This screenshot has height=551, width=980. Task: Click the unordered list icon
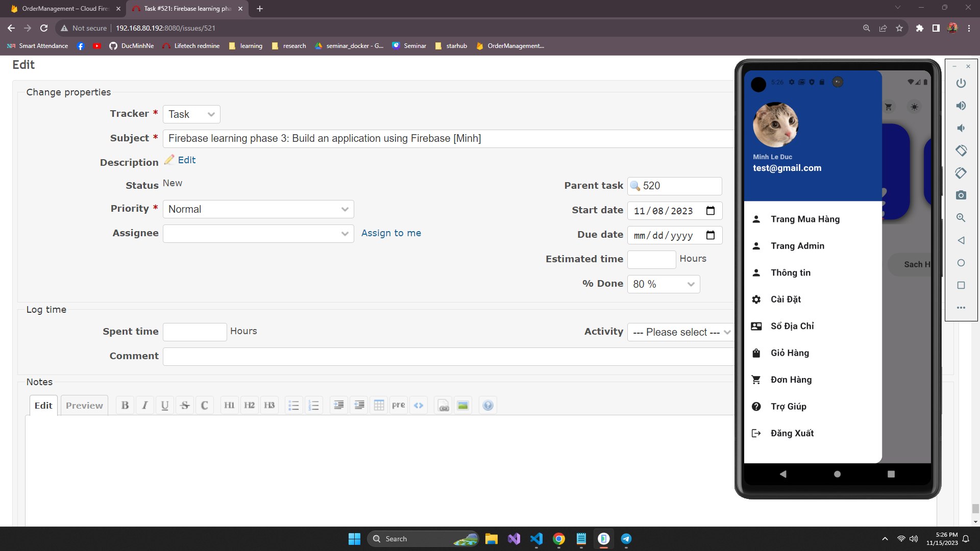(293, 405)
